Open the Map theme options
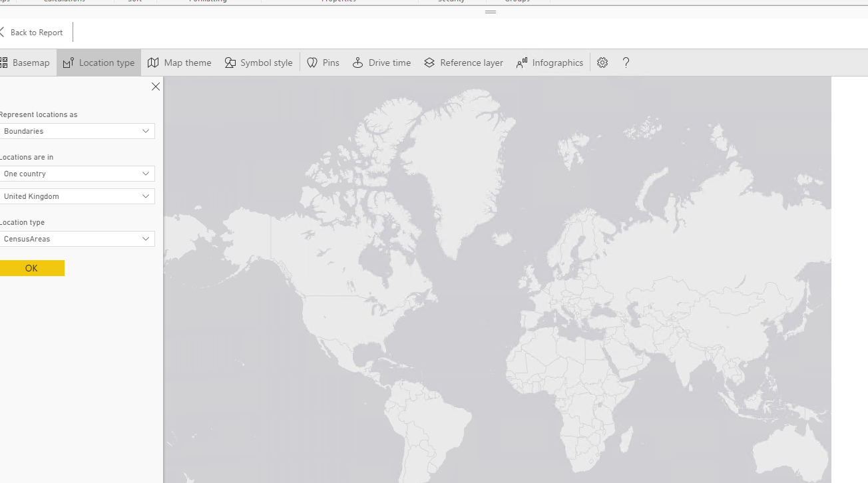This screenshot has height=483, width=868. click(x=180, y=63)
